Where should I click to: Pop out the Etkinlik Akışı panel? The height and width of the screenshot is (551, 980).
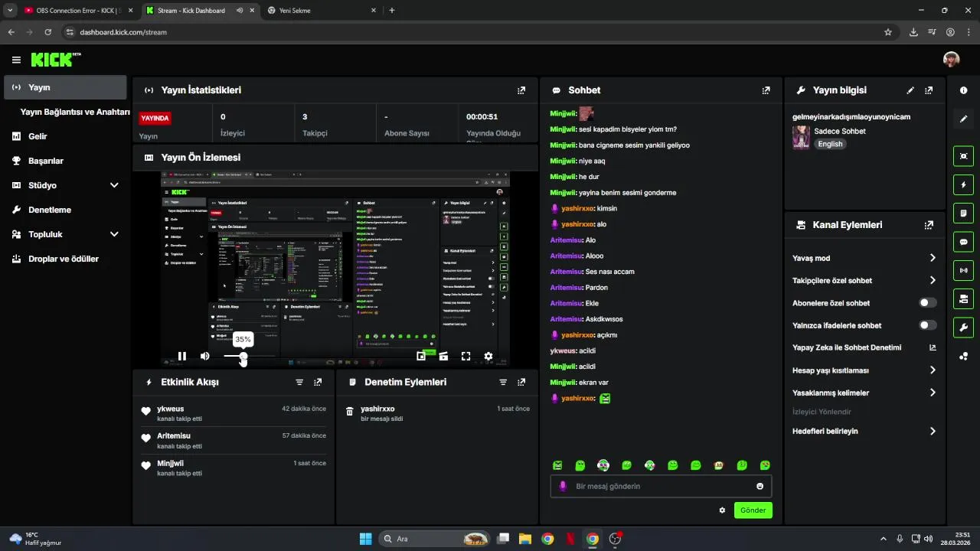point(318,382)
